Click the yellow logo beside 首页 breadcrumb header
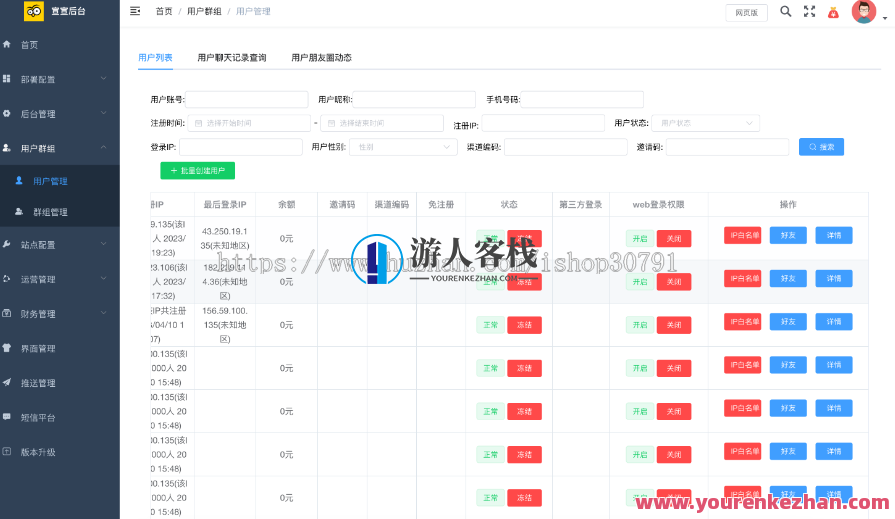This screenshot has width=895, height=519. pos(34,11)
